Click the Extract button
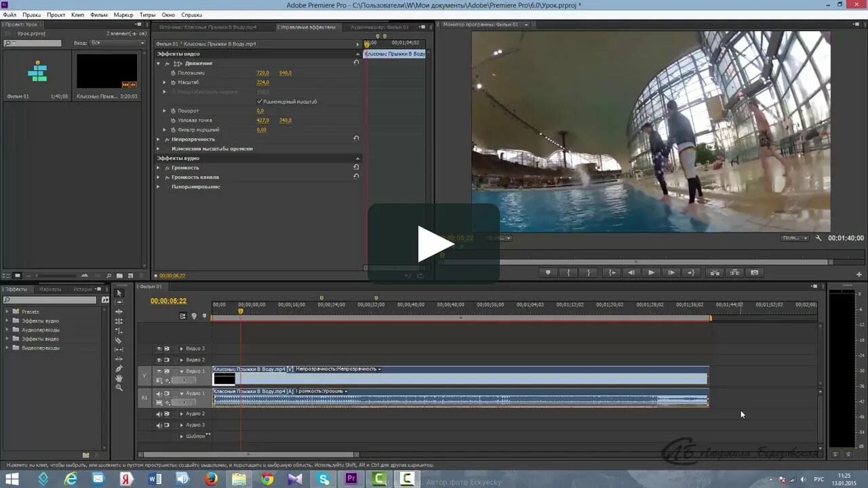The image size is (868, 488). click(734, 272)
